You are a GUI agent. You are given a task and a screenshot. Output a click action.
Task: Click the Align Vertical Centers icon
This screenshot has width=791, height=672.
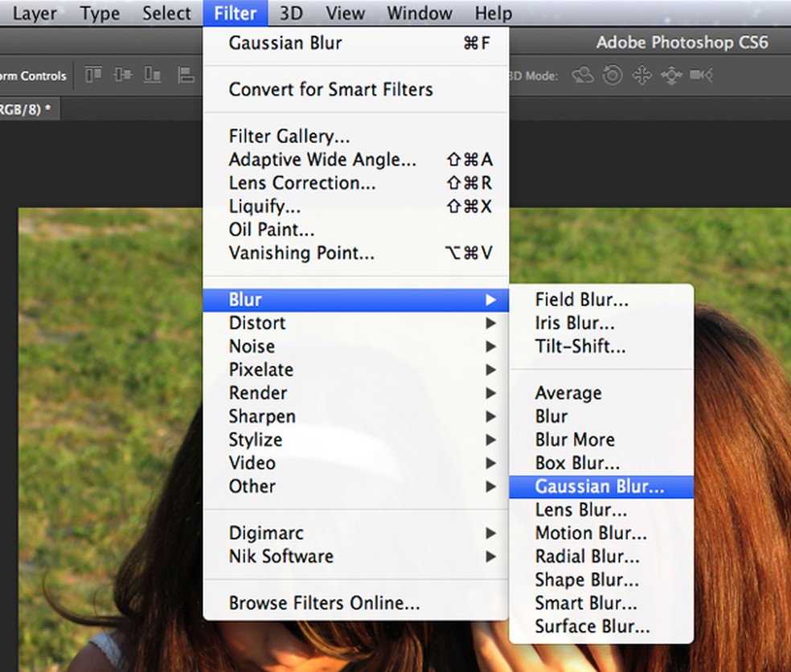point(123,76)
